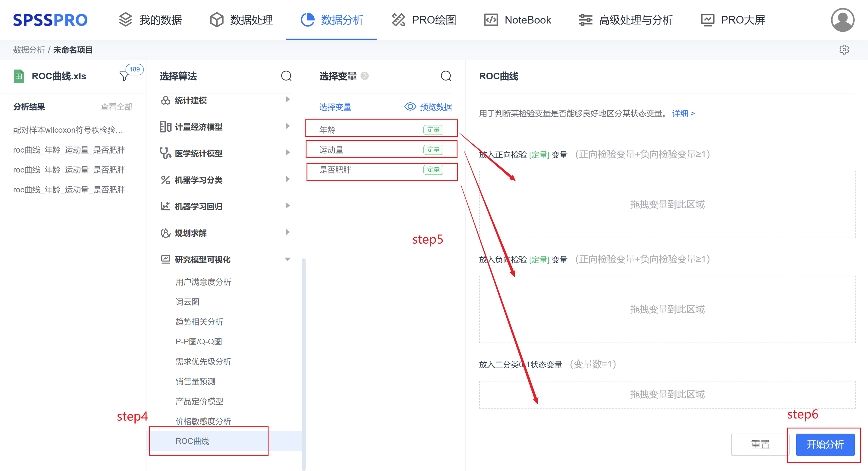868x471 pixels.
Task: Click the filter funnel icon with 189
Action: pos(124,76)
